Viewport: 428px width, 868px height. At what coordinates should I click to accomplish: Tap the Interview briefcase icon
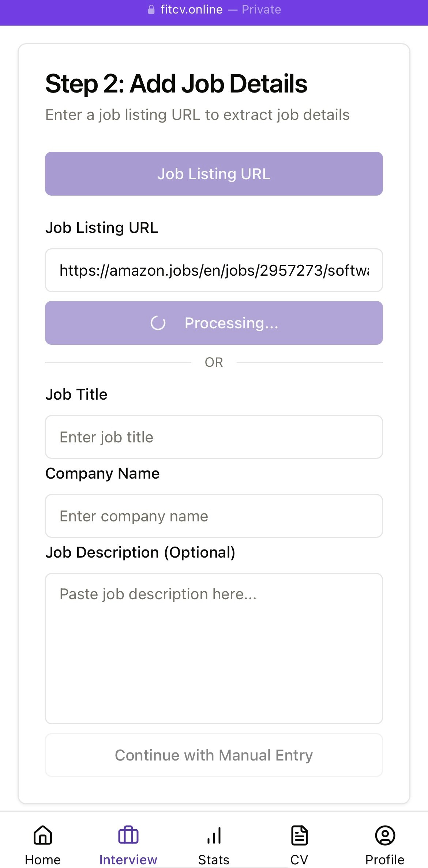point(128,835)
